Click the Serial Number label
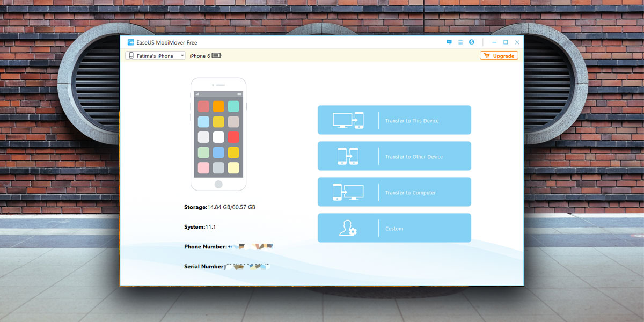The image size is (644, 322). [x=204, y=267]
